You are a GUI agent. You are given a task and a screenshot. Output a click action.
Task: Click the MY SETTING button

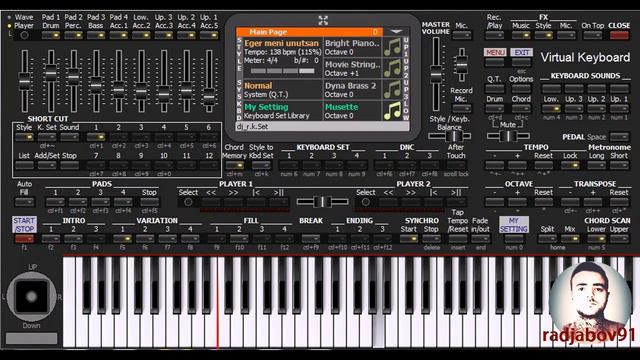point(514,224)
